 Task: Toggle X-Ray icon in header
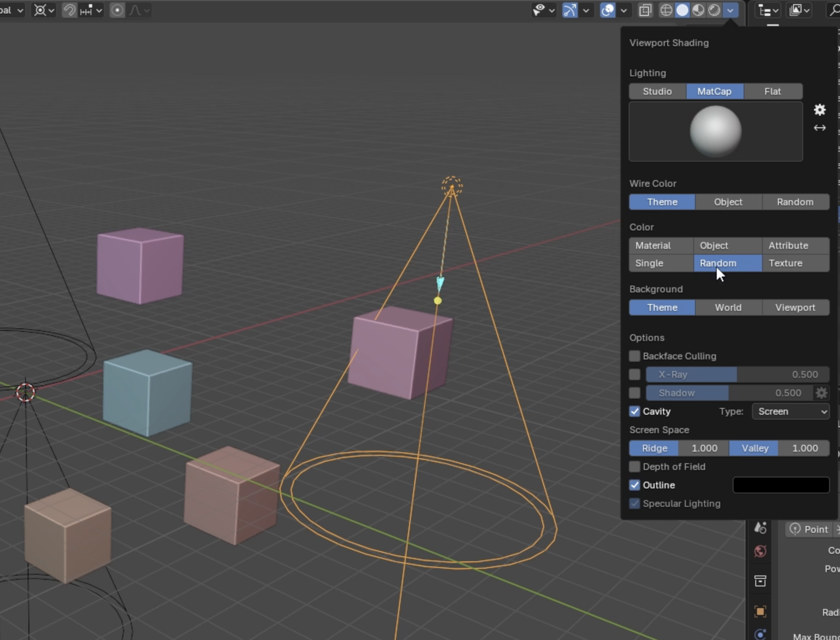(x=645, y=10)
